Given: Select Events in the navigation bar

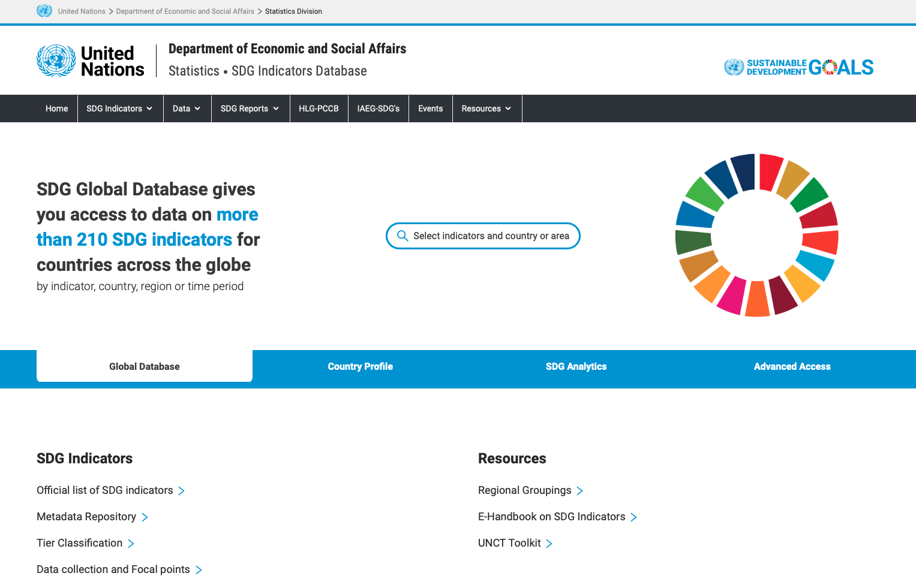Looking at the screenshot, I should pyautogui.click(x=430, y=108).
